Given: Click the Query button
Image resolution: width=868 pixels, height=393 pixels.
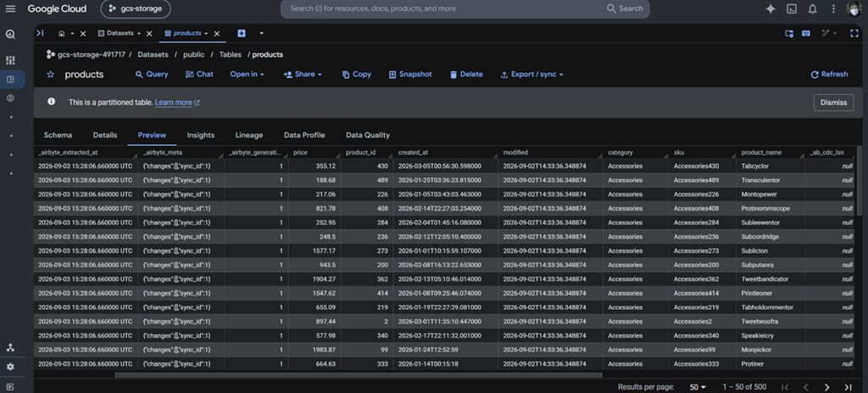Looking at the screenshot, I should [x=152, y=75].
